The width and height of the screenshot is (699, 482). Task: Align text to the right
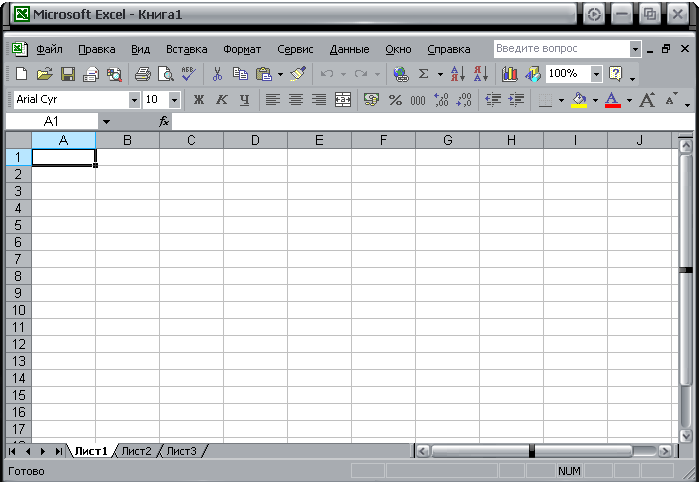click(319, 100)
